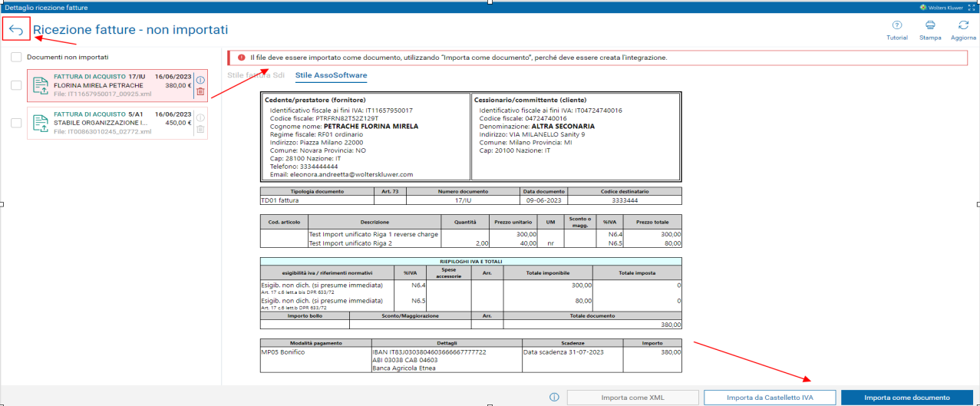
Task: Switch to Stile AssoSoftware tab
Action: click(x=331, y=75)
